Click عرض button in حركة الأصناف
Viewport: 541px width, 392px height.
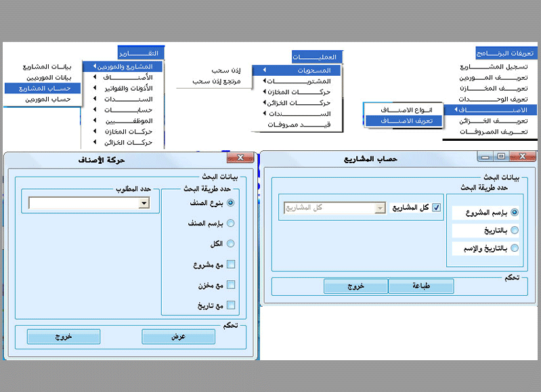178,336
